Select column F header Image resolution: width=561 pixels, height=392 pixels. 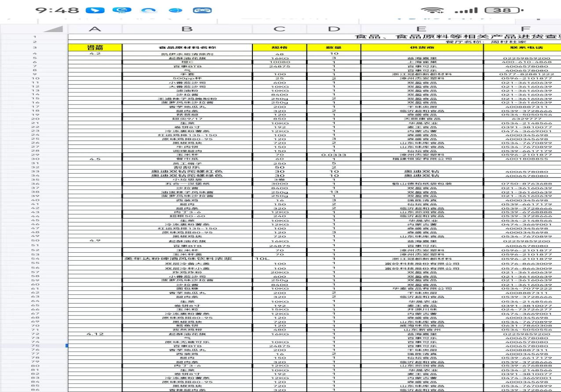[522, 29]
